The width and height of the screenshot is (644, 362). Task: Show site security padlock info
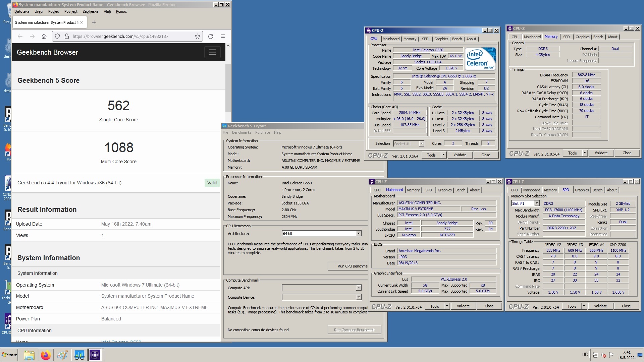tap(66, 36)
